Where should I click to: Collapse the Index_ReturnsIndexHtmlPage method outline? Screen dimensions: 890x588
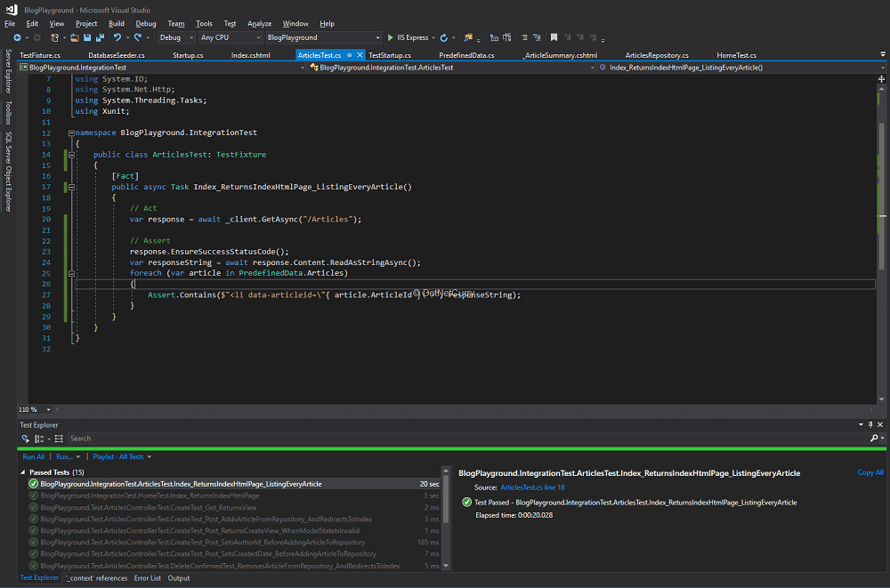[x=71, y=187]
